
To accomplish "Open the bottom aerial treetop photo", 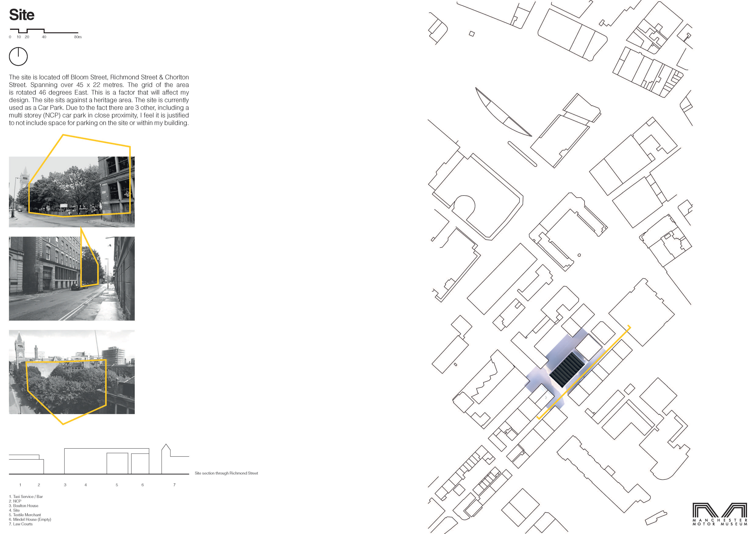I will click(71, 372).
